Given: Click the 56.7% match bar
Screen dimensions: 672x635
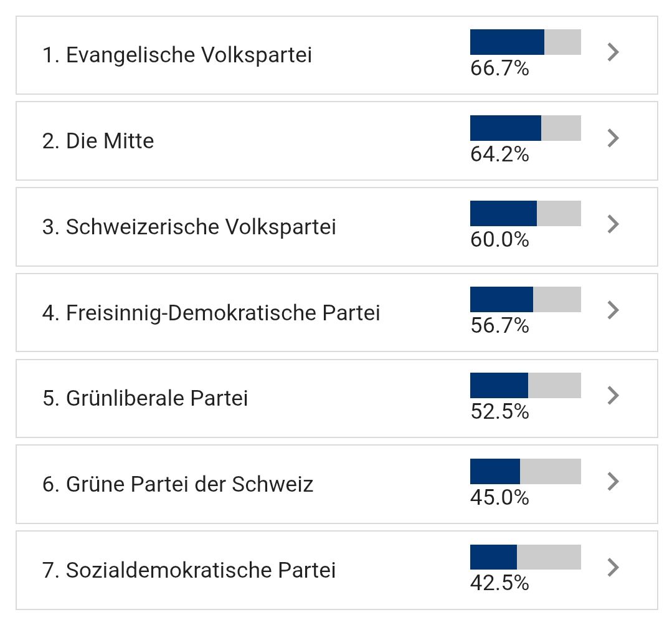Looking at the screenshot, I should coord(525,299).
